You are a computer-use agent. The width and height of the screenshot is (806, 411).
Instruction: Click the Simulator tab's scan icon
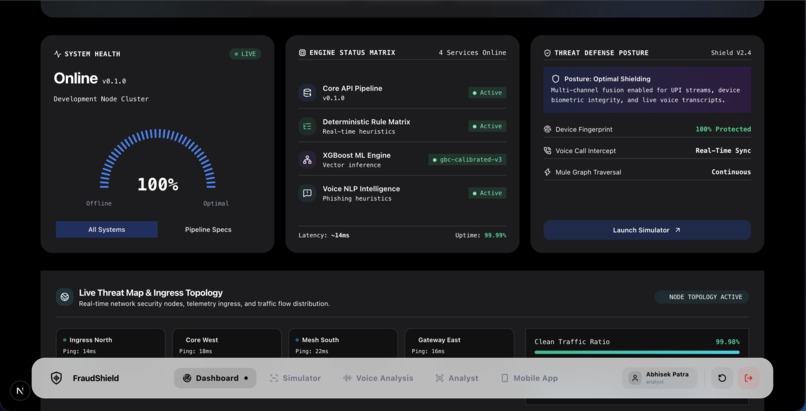(x=274, y=378)
